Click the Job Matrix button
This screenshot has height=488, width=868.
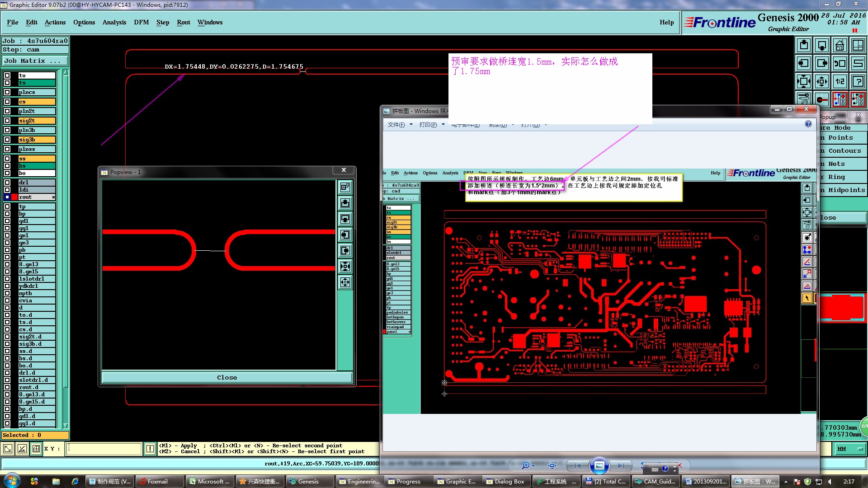point(35,61)
